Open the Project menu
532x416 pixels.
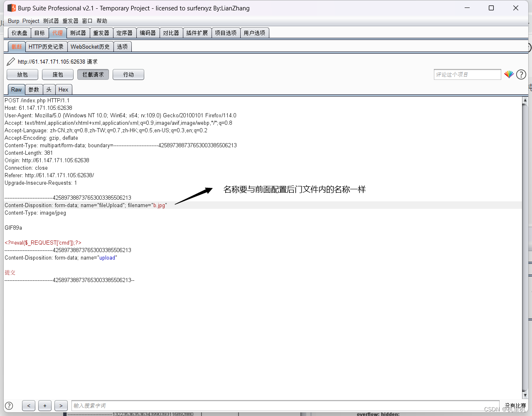tap(31, 21)
